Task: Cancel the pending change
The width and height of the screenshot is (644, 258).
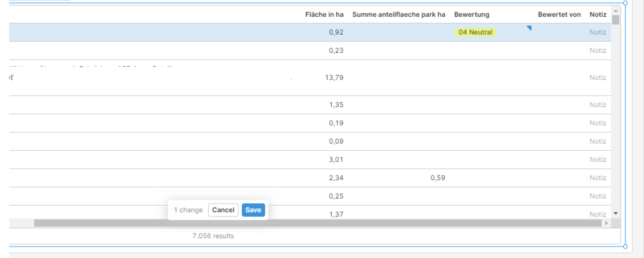Action: (223, 210)
